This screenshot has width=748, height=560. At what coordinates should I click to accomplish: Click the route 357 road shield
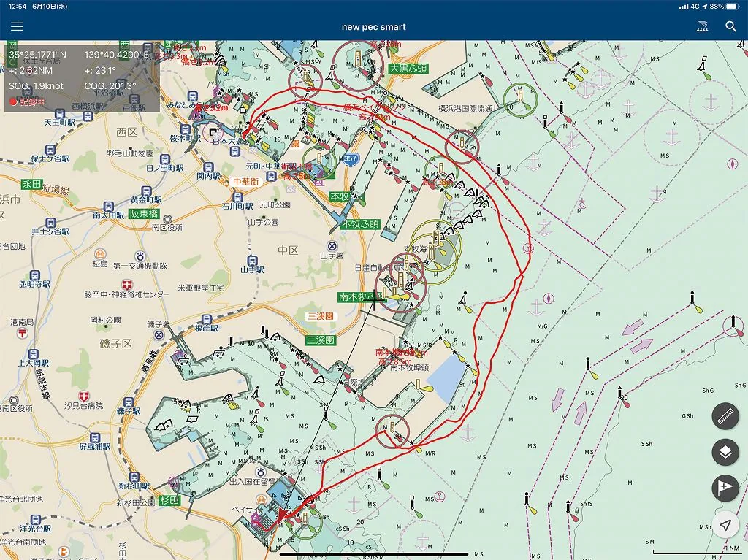pyautogui.click(x=350, y=158)
